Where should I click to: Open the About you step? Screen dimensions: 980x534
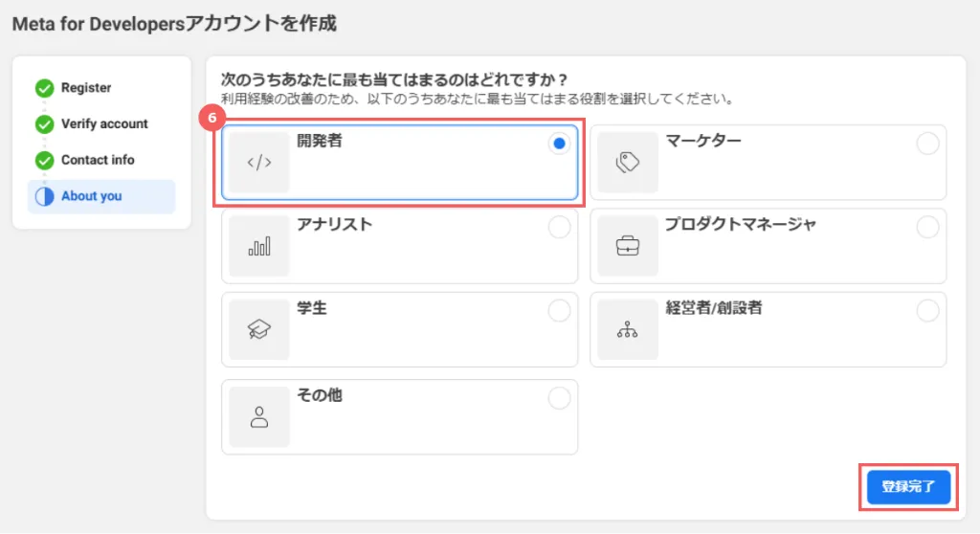click(x=101, y=196)
